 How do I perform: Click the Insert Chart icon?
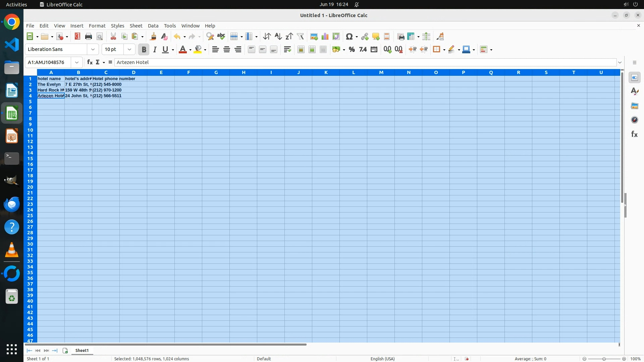coord(325,37)
